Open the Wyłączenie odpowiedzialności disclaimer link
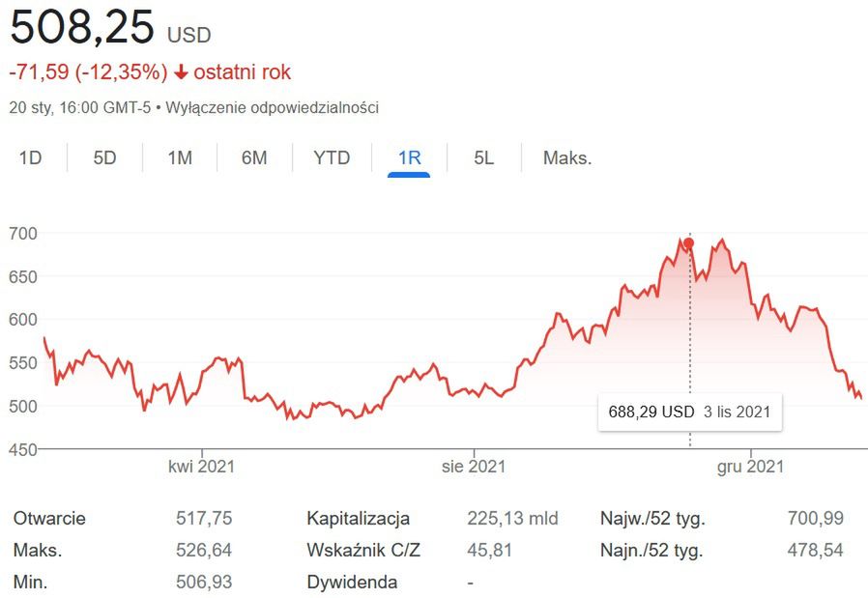Screen dimensions: 868x598 click(x=272, y=107)
